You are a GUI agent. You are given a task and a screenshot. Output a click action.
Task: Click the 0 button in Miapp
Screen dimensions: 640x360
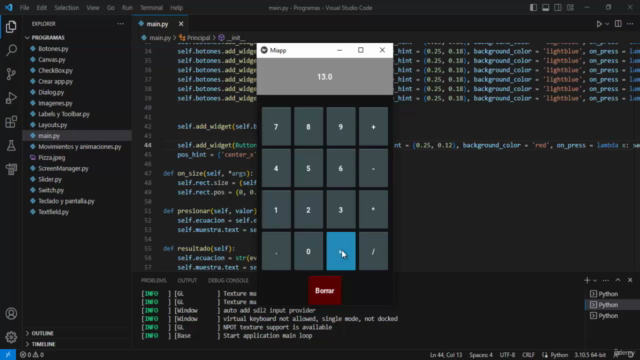click(308, 251)
